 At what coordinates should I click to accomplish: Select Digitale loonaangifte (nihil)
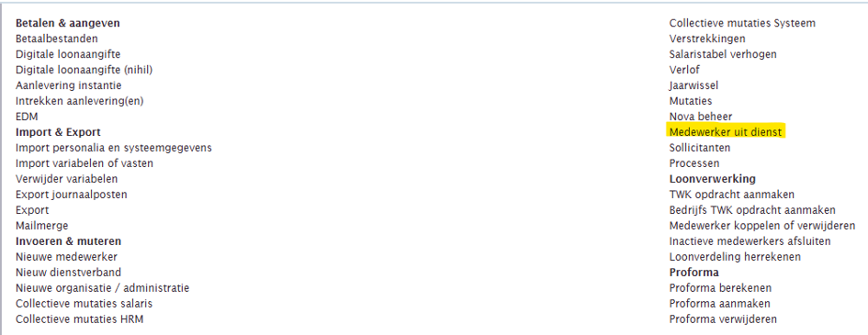point(84,70)
